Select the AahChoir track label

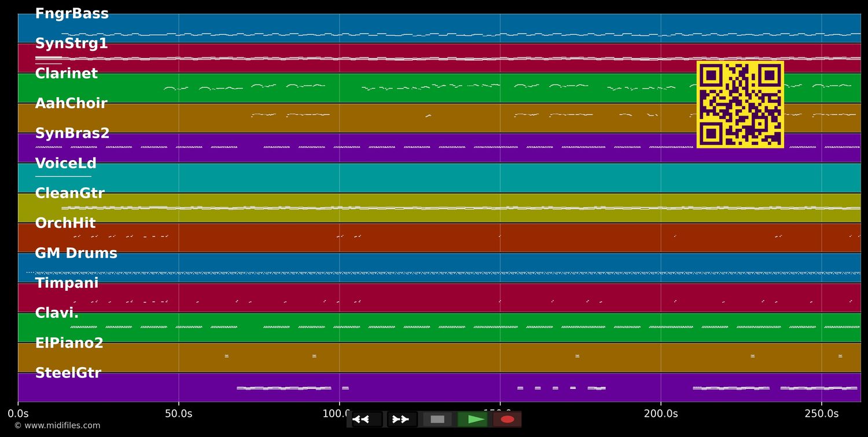pos(71,103)
